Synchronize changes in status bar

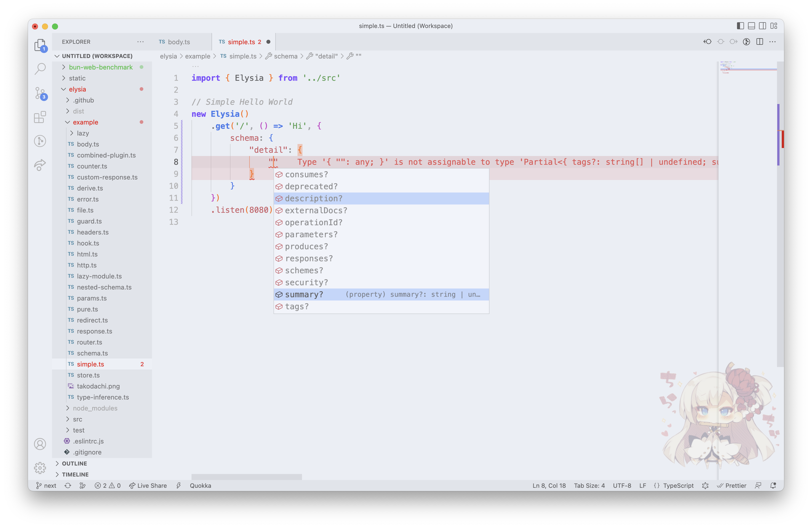pyautogui.click(x=68, y=485)
